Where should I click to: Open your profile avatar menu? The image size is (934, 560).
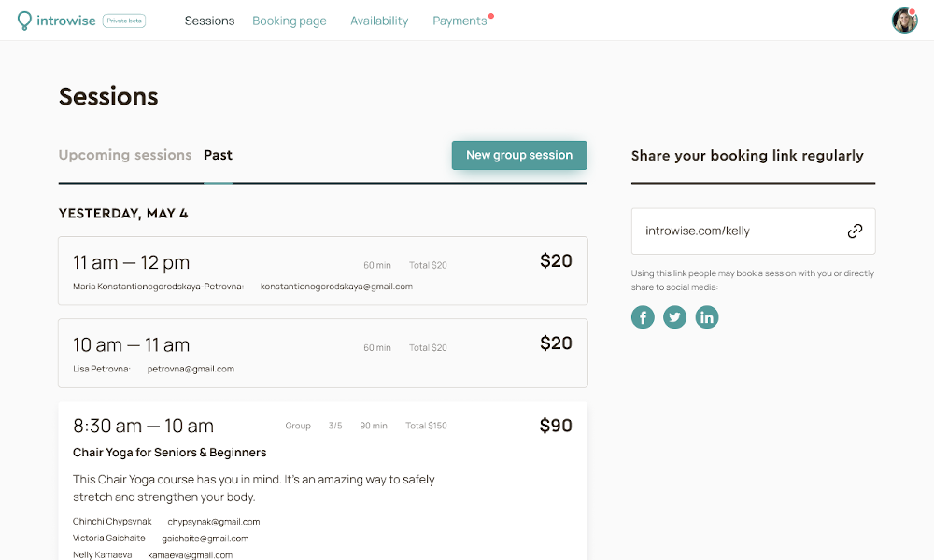pos(904,20)
